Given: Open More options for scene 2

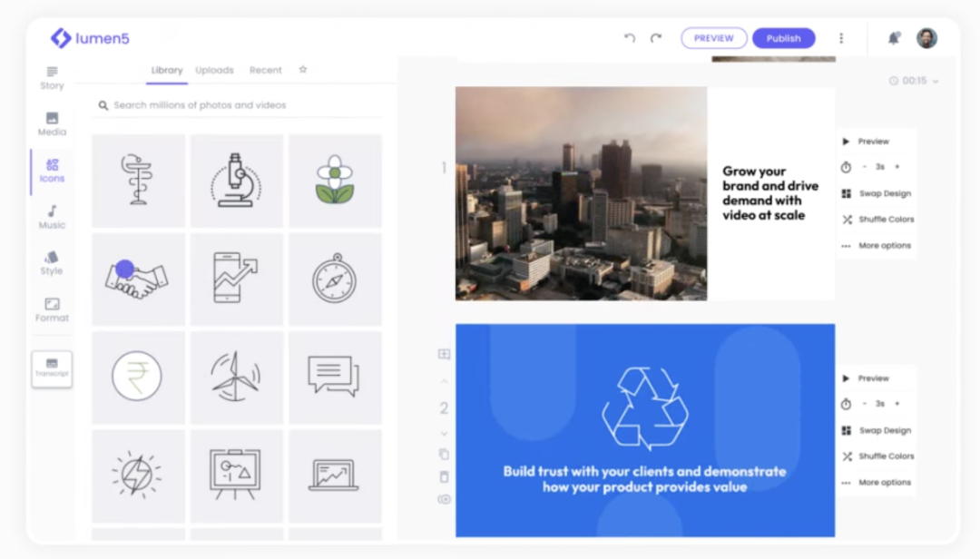Looking at the screenshot, I should tap(877, 483).
